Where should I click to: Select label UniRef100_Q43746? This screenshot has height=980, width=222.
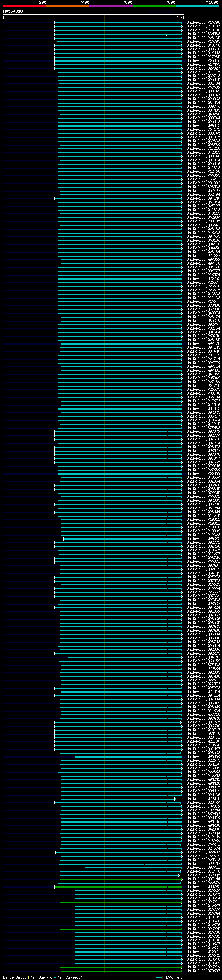[203, 45]
